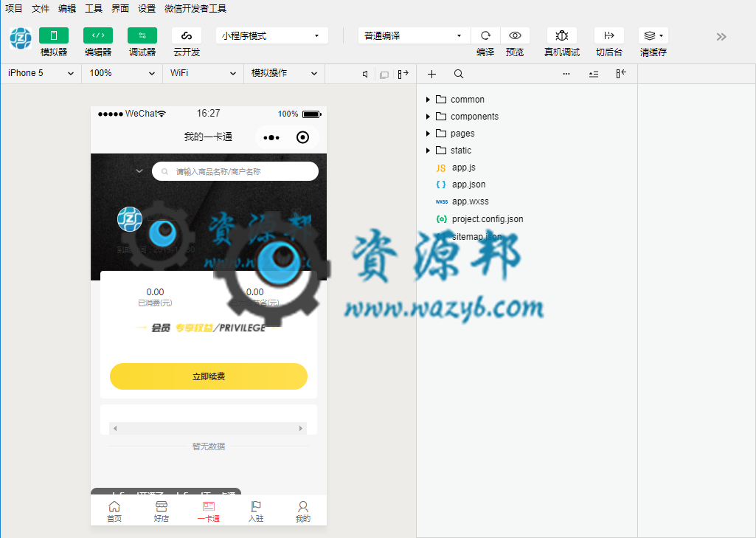756x538 pixels.
Task: Click the mini program menu three-dots capsule
Action: [x=271, y=137]
